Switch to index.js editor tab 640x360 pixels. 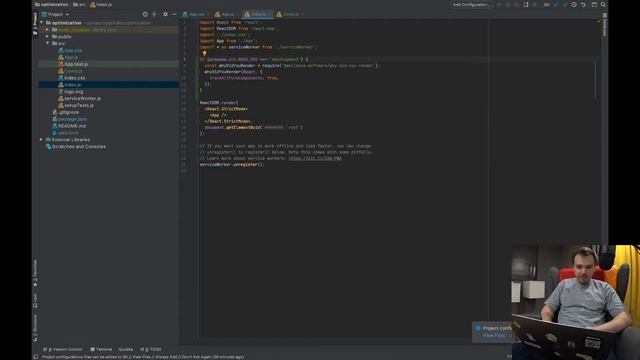pyautogui.click(x=257, y=14)
